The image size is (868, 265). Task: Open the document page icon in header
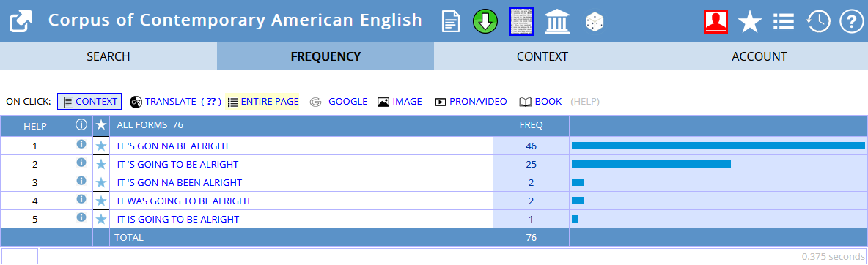pyautogui.click(x=451, y=21)
